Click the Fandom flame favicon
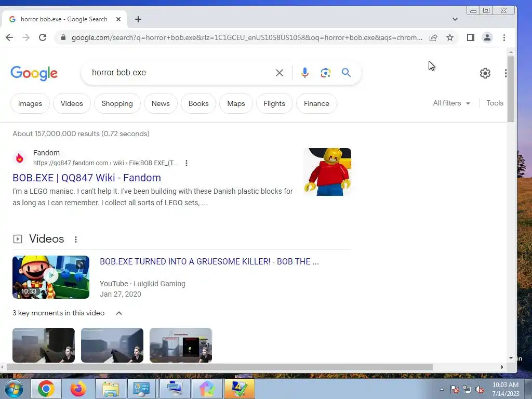 pyautogui.click(x=20, y=158)
